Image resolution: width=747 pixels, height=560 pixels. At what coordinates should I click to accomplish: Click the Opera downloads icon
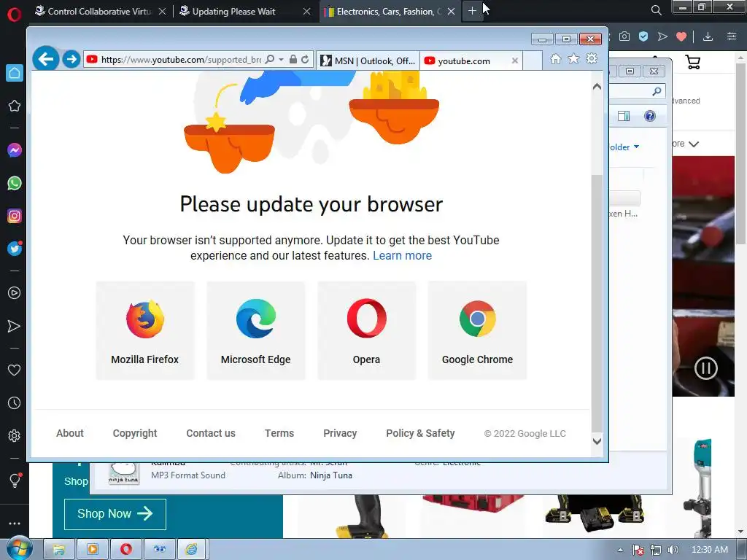tap(708, 36)
